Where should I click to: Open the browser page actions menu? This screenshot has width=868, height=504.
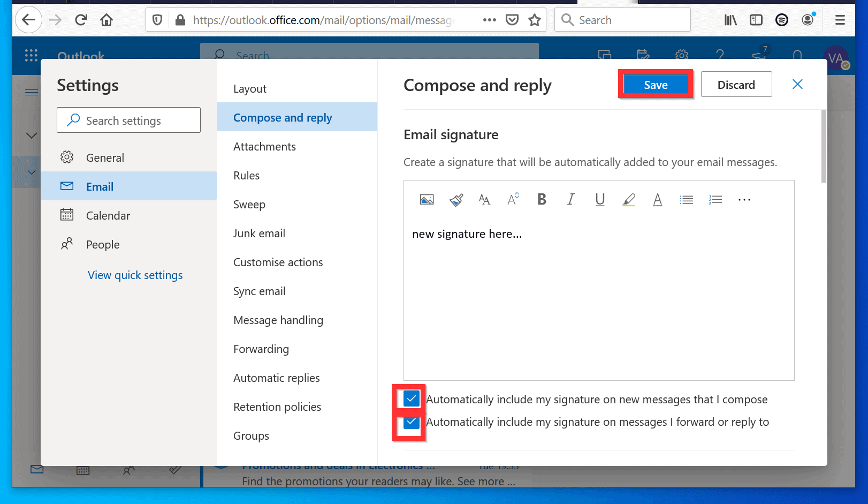489,19
